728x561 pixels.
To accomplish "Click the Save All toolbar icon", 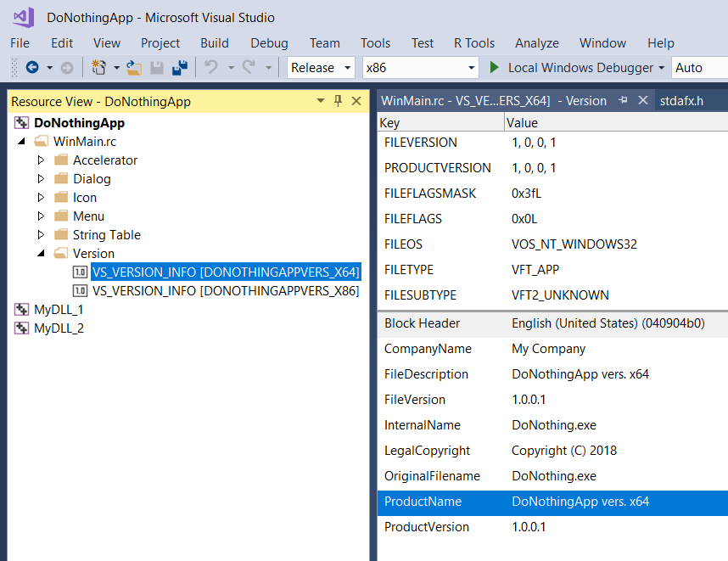I will (x=180, y=68).
